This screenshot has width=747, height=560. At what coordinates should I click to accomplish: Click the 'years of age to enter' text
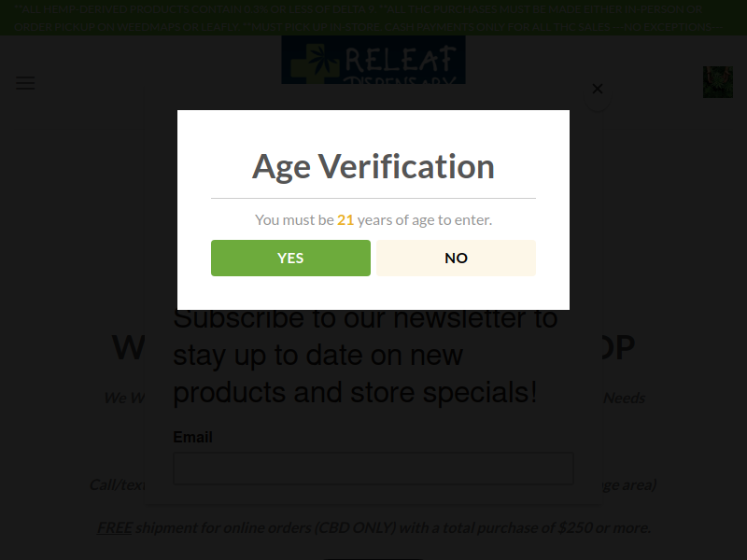click(x=424, y=220)
